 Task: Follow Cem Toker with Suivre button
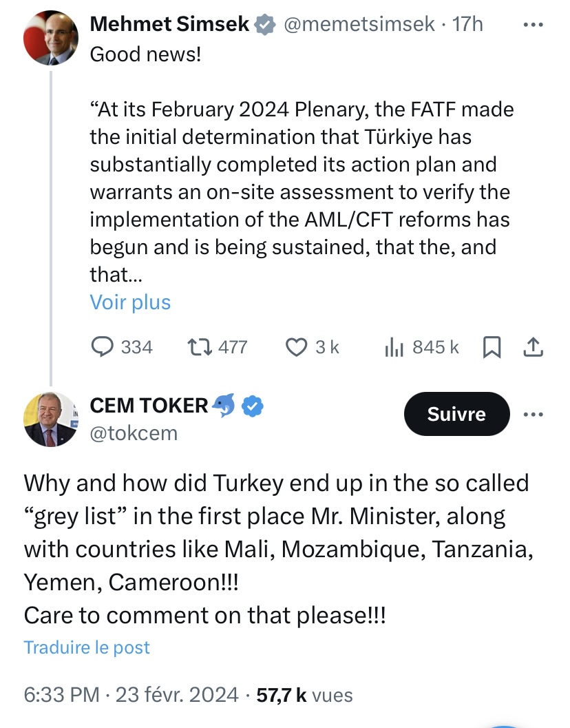click(456, 414)
